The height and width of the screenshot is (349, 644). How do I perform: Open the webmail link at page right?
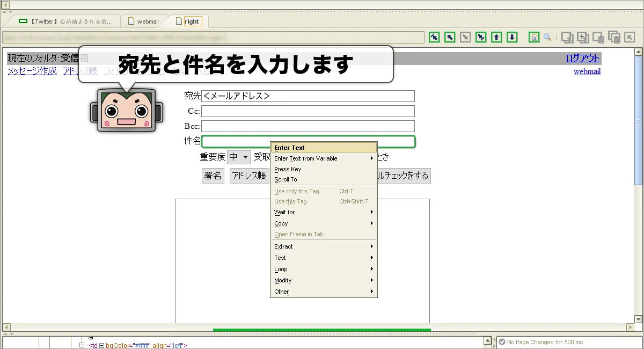pos(587,71)
